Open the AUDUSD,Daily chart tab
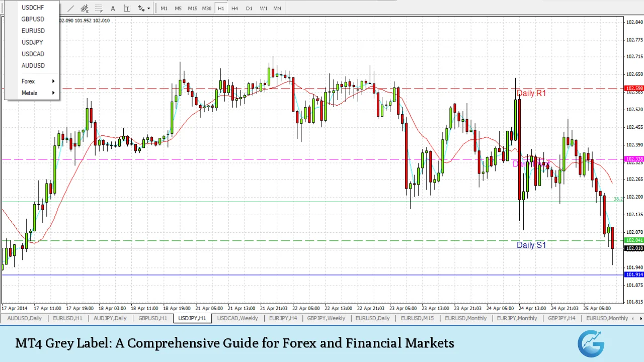This screenshot has width=644, height=362. 25,318
